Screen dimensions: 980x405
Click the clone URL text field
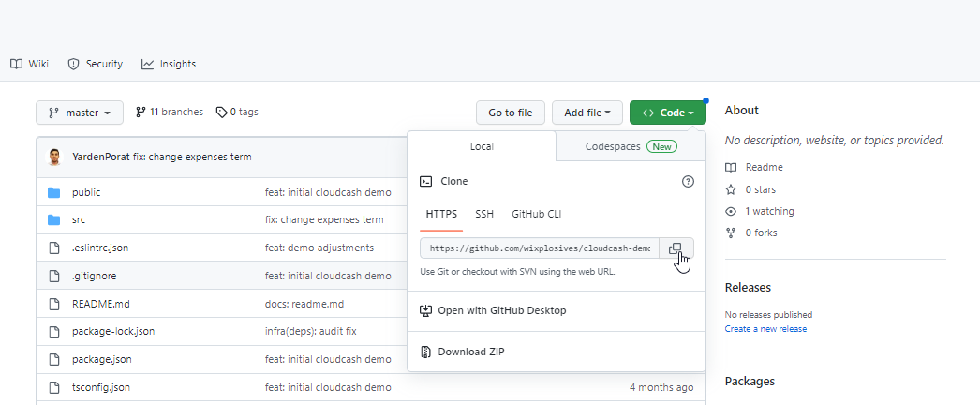(x=540, y=248)
